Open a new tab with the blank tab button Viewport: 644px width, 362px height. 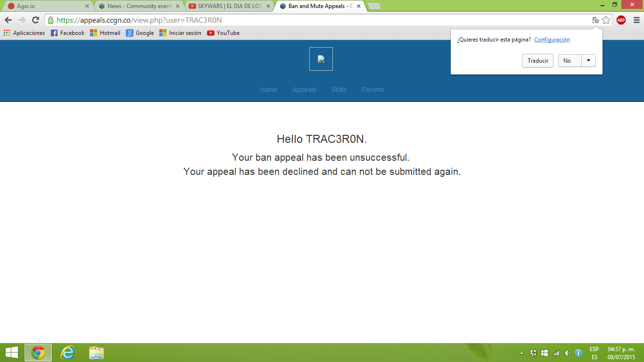click(374, 6)
